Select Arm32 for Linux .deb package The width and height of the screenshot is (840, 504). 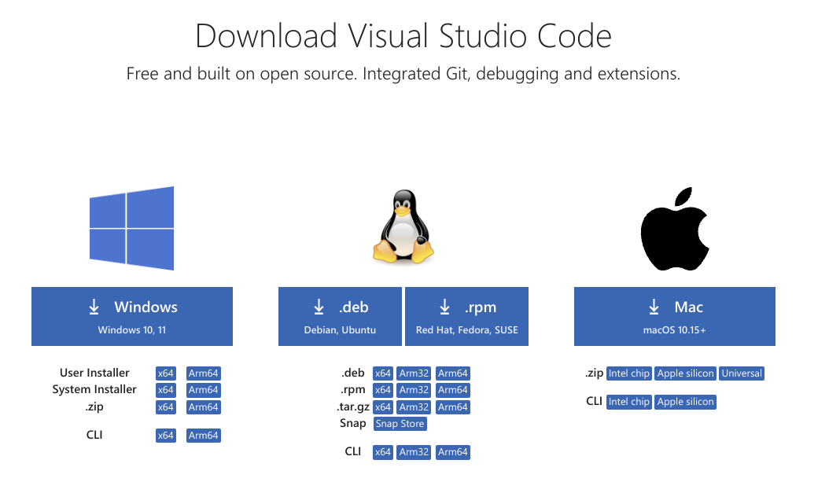pos(414,373)
